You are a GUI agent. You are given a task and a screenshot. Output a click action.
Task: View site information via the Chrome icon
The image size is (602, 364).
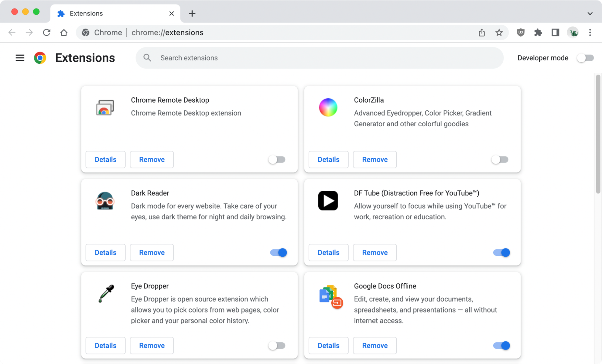click(x=86, y=32)
